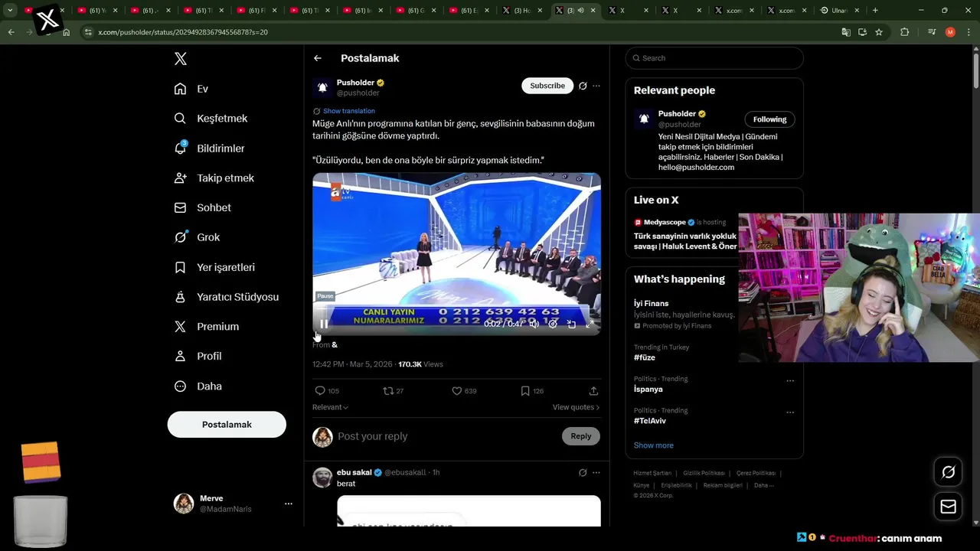
Task: Click Grok icon next to Subscribe button
Action: 583,86
